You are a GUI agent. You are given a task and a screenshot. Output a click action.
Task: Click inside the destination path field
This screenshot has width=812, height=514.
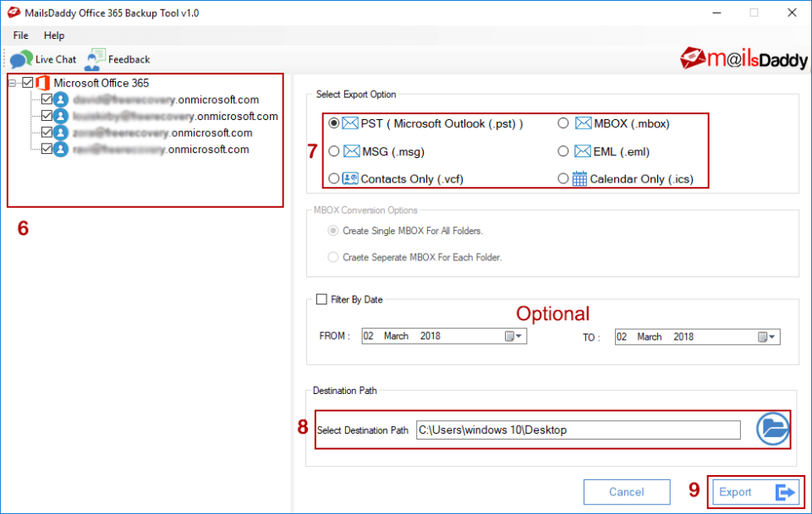click(x=575, y=429)
